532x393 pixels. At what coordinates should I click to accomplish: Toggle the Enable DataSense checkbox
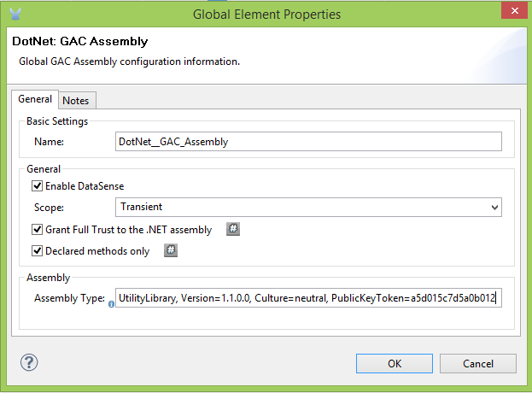coord(37,185)
